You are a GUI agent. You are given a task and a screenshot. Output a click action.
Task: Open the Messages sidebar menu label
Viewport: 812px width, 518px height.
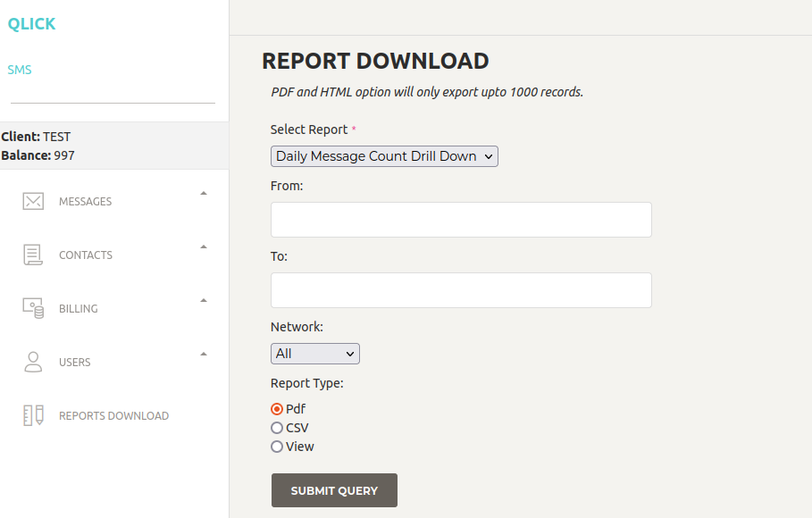tap(86, 201)
